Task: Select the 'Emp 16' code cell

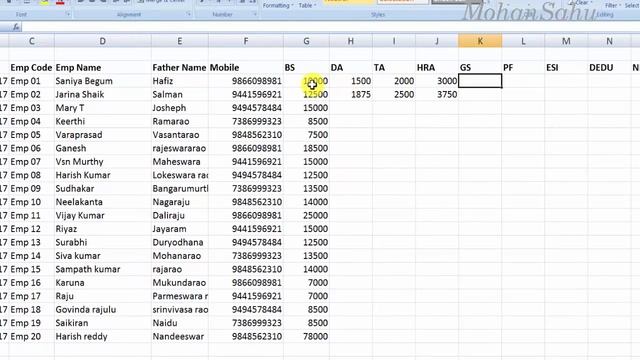Action: (31, 282)
